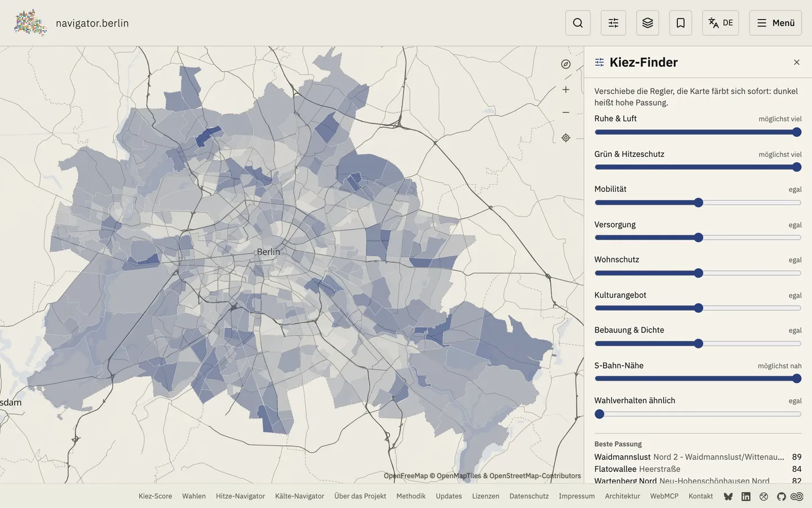The width and height of the screenshot is (812, 508).
Task: Open the OpenStreetMap-Contributors attribution
Action: pyautogui.click(x=535, y=476)
